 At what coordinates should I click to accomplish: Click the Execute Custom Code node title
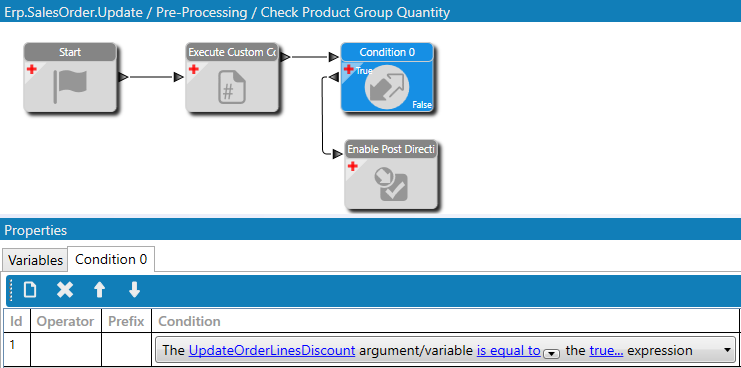tap(232, 52)
